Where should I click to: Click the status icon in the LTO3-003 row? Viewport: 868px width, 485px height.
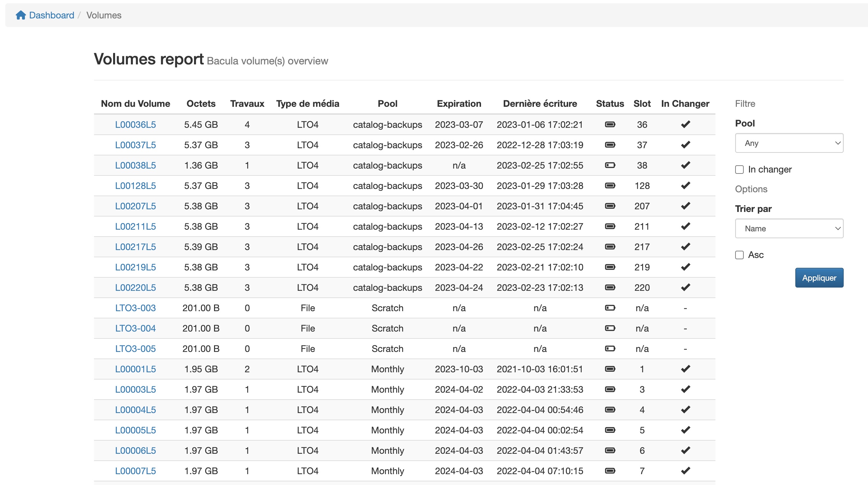[610, 308]
